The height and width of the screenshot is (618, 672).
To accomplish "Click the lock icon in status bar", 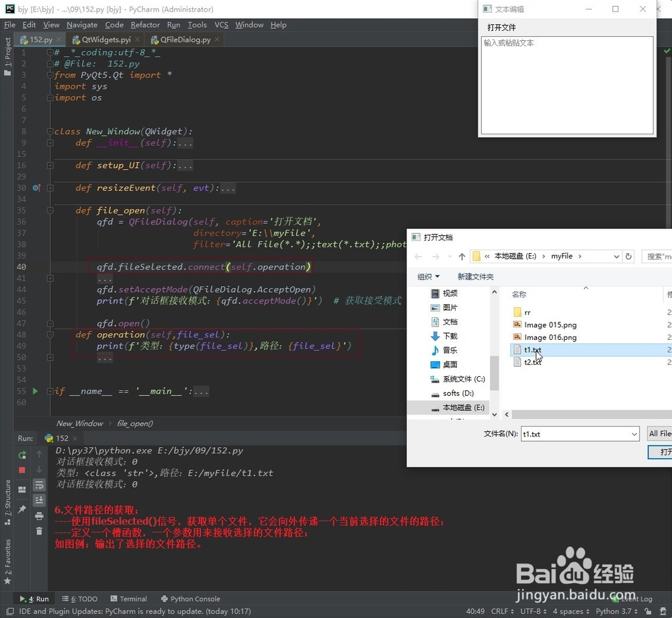I will [648, 611].
